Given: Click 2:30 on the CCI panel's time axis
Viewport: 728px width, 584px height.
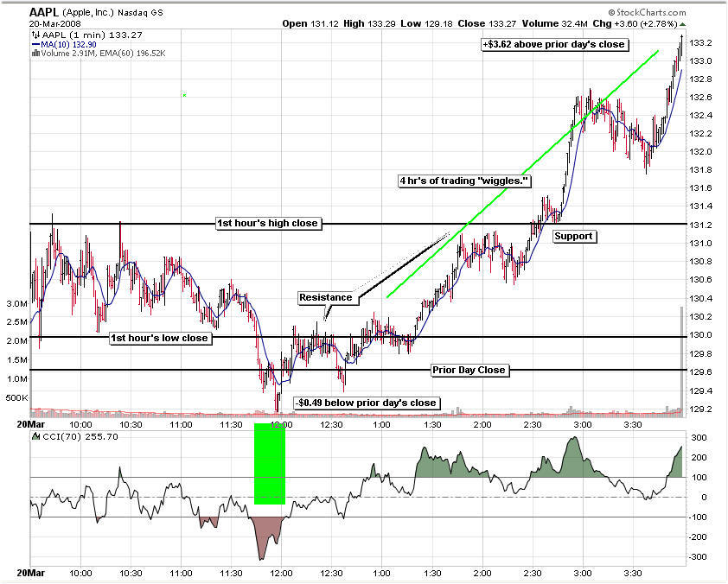Looking at the screenshot, I should coord(533,573).
